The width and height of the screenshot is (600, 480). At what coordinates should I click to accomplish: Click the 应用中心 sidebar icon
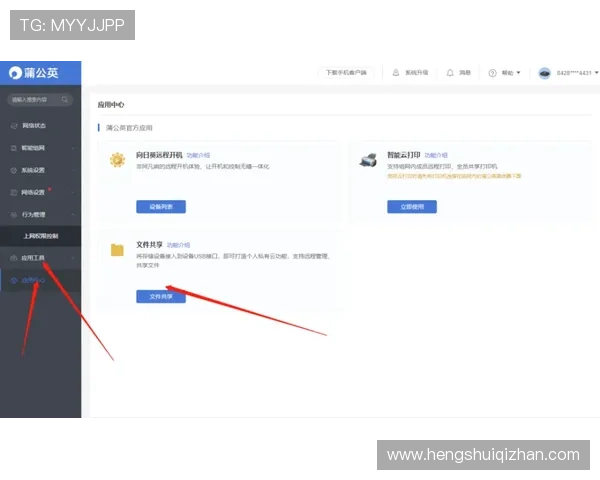point(14,281)
